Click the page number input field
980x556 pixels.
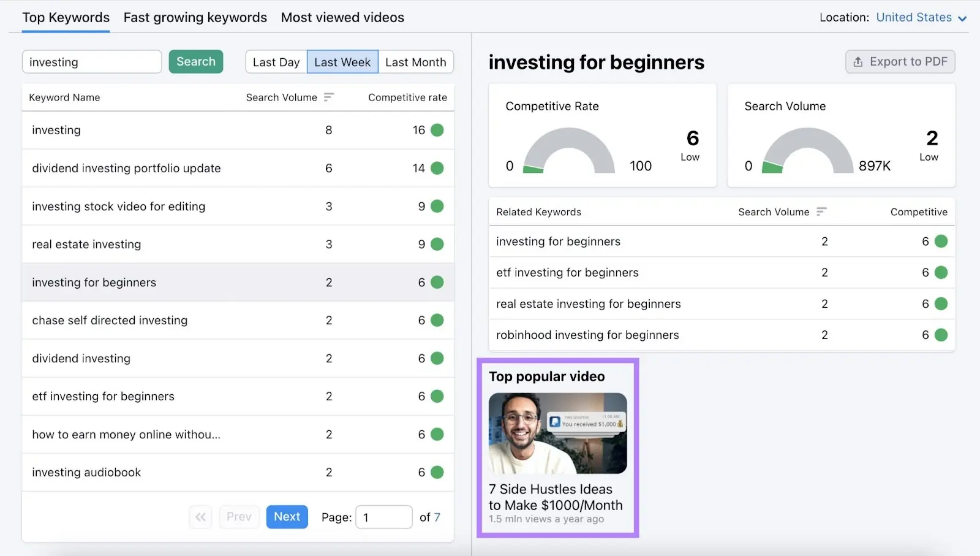[384, 517]
